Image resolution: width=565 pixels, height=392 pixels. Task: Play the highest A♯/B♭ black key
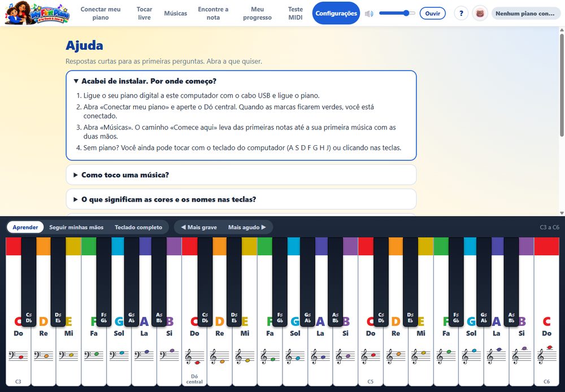(x=511, y=281)
